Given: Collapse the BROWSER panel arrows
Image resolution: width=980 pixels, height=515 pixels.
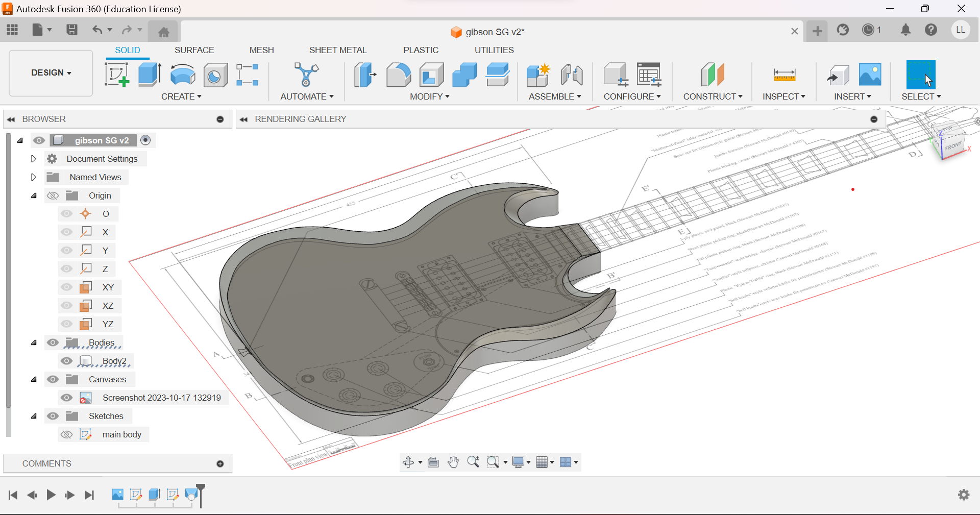Looking at the screenshot, I should click(x=11, y=119).
